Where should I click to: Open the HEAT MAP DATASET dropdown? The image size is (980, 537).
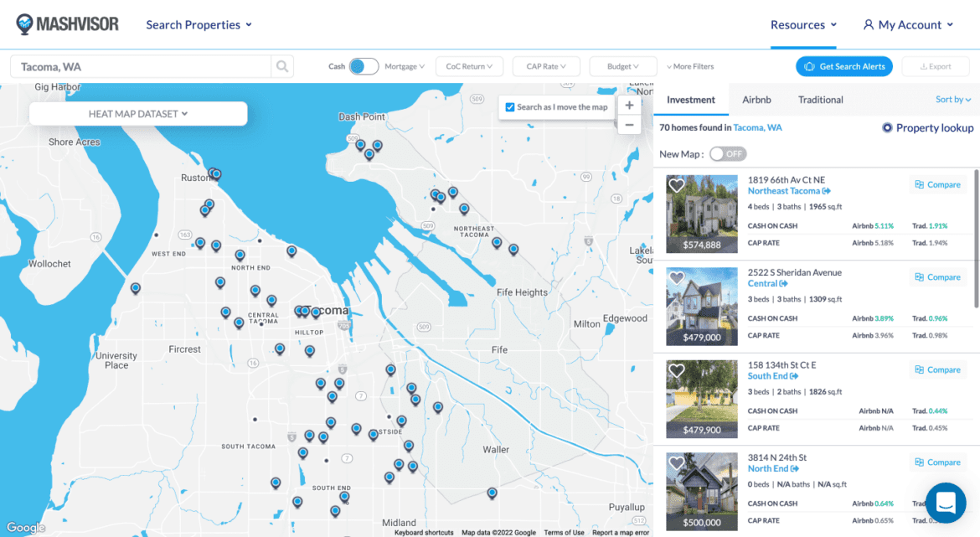(137, 113)
